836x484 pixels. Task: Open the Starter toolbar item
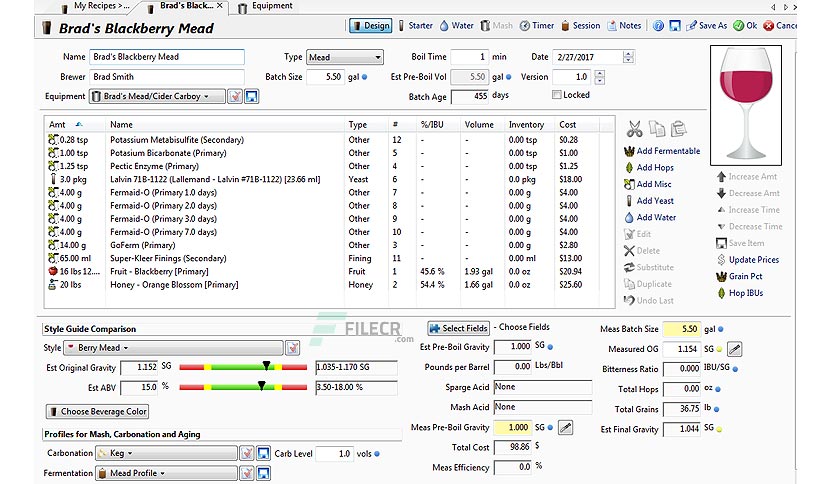[415, 26]
